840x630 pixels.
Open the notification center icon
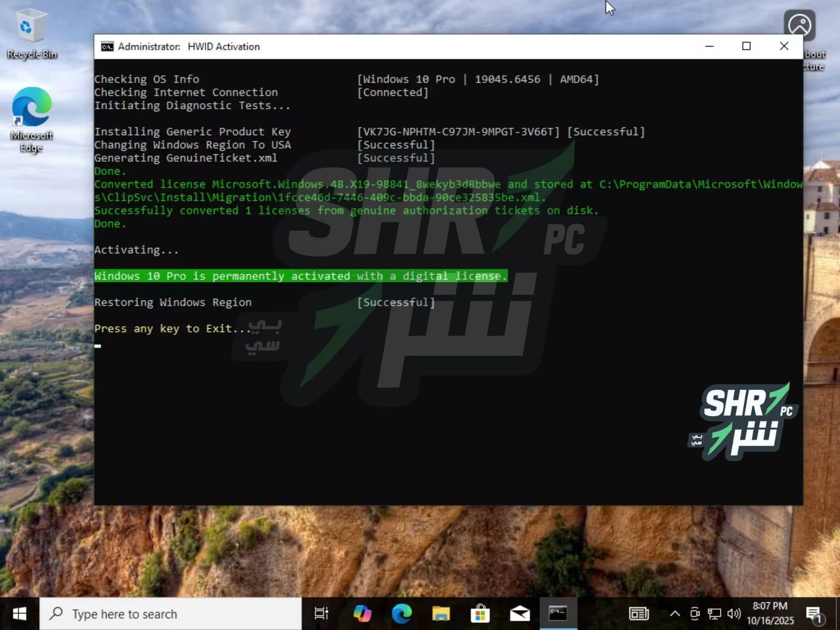tap(814, 614)
